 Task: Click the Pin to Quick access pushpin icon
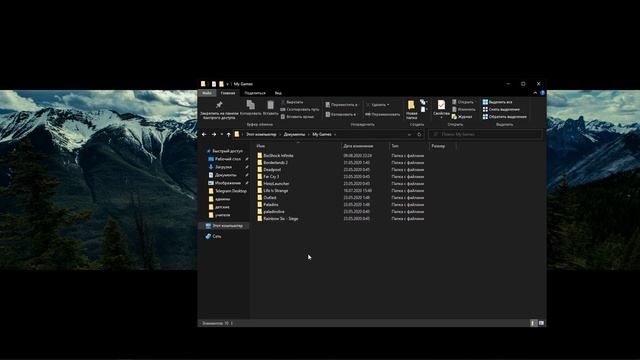219,105
